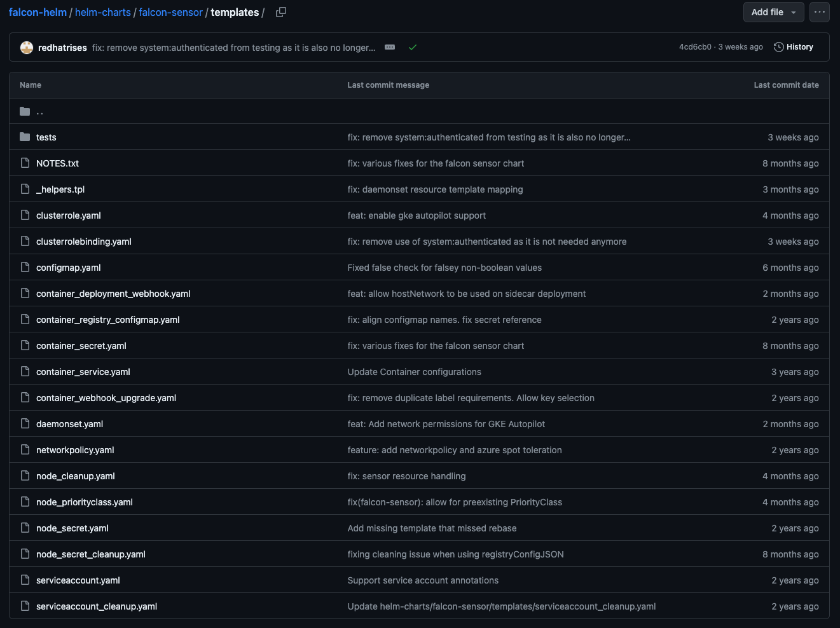840x628 pixels.
Task: Open node_cleanup.yaml file
Action: 76,476
